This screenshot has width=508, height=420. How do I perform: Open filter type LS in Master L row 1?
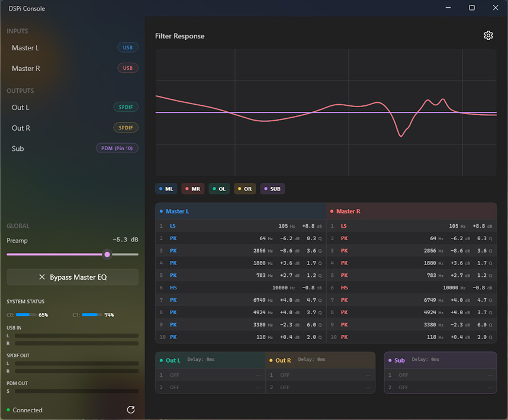tap(173, 226)
